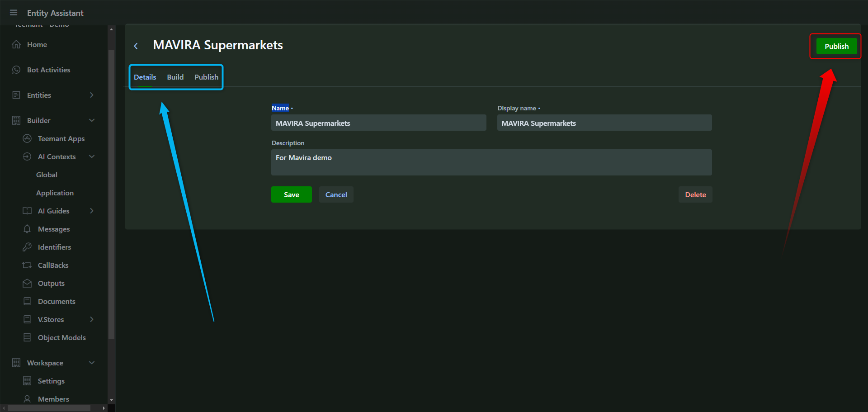Click the Identifiers key icon
The width and height of the screenshot is (868, 412).
pyautogui.click(x=27, y=247)
